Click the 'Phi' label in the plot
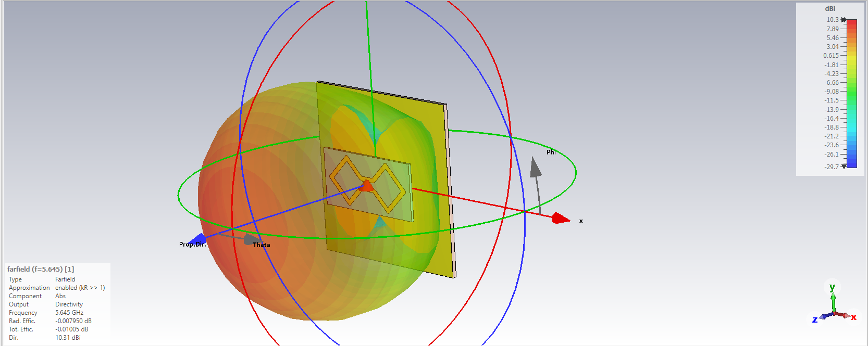Screen dimensions: 868x346 point(551,152)
